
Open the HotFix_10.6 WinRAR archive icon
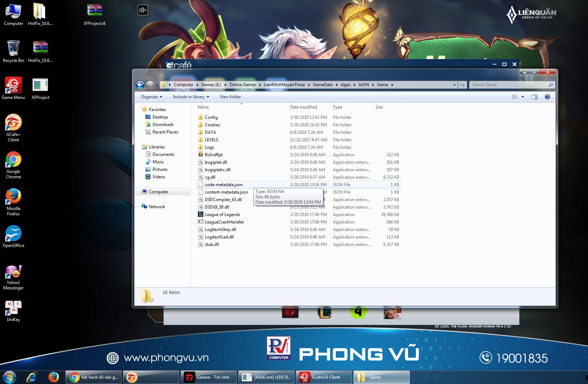[x=40, y=51]
